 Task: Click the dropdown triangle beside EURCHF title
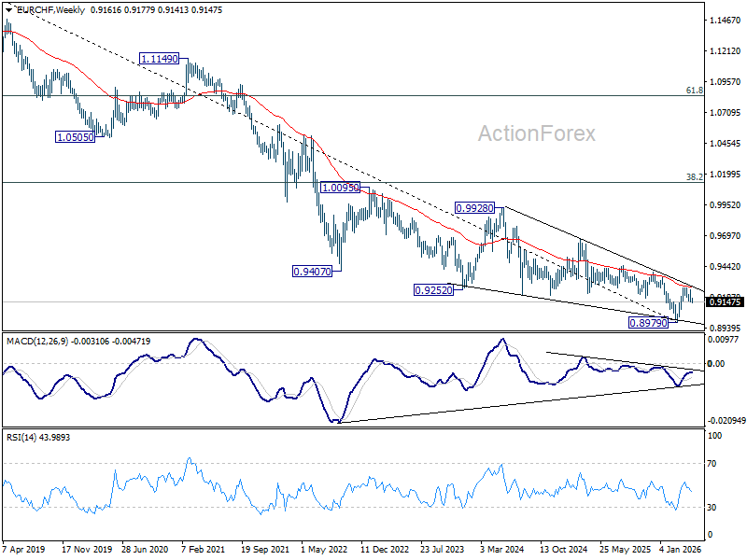click(x=9, y=10)
